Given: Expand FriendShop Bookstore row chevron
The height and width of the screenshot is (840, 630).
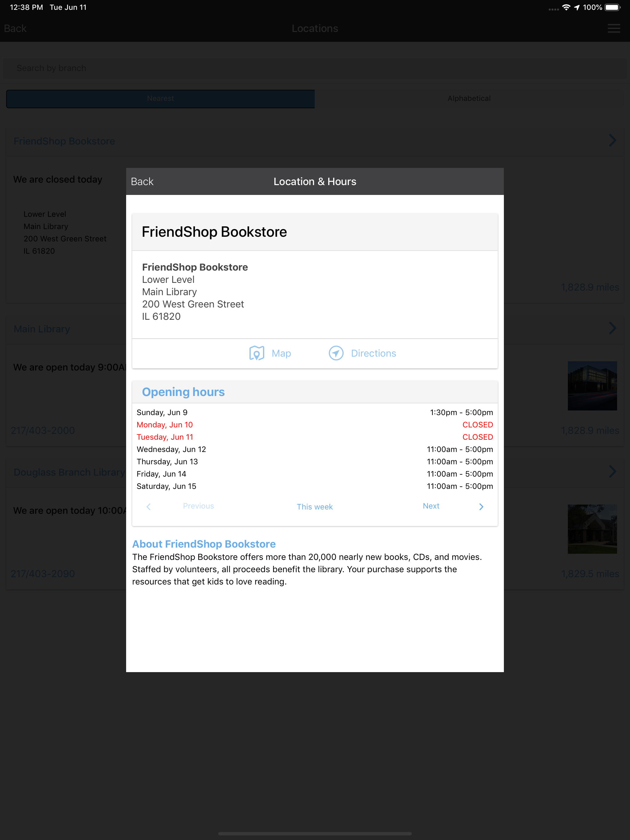Looking at the screenshot, I should tap(612, 141).
